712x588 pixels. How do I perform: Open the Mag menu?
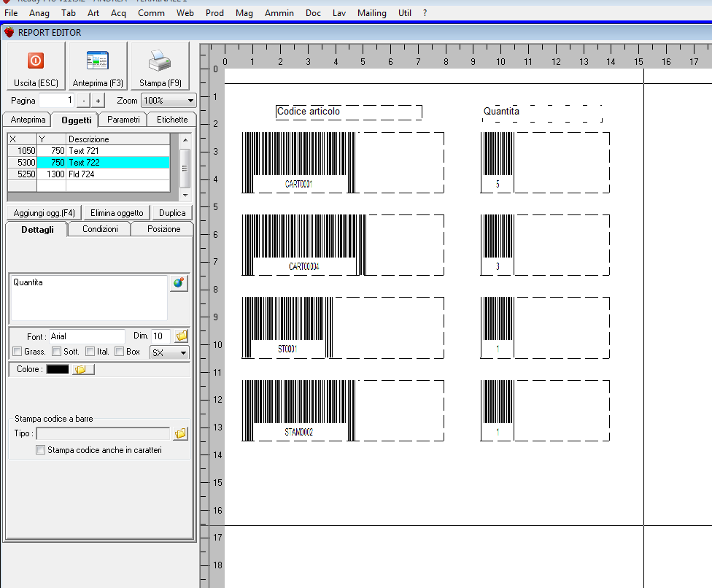point(244,13)
